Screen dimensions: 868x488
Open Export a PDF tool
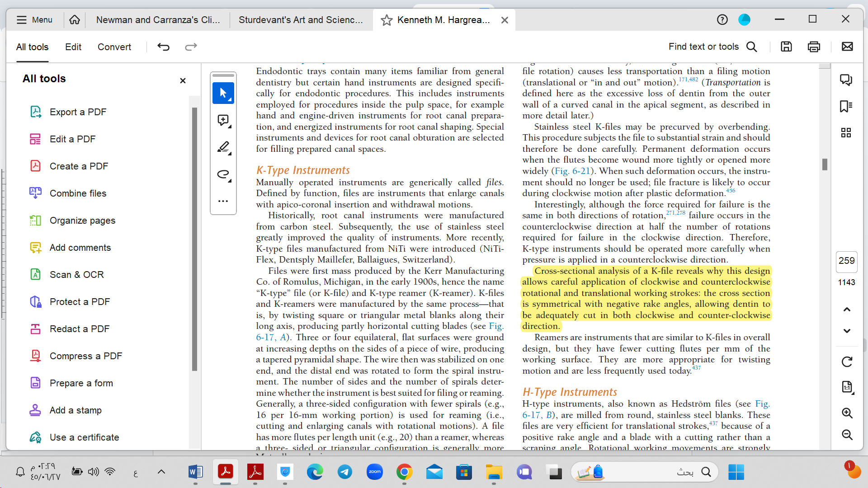click(x=78, y=112)
